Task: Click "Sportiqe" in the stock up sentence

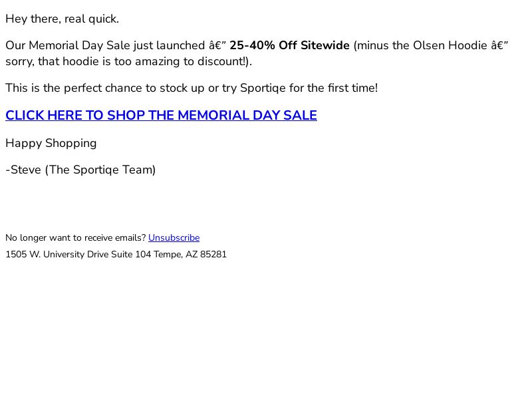Action: pyautogui.click(x=261, y=88)
